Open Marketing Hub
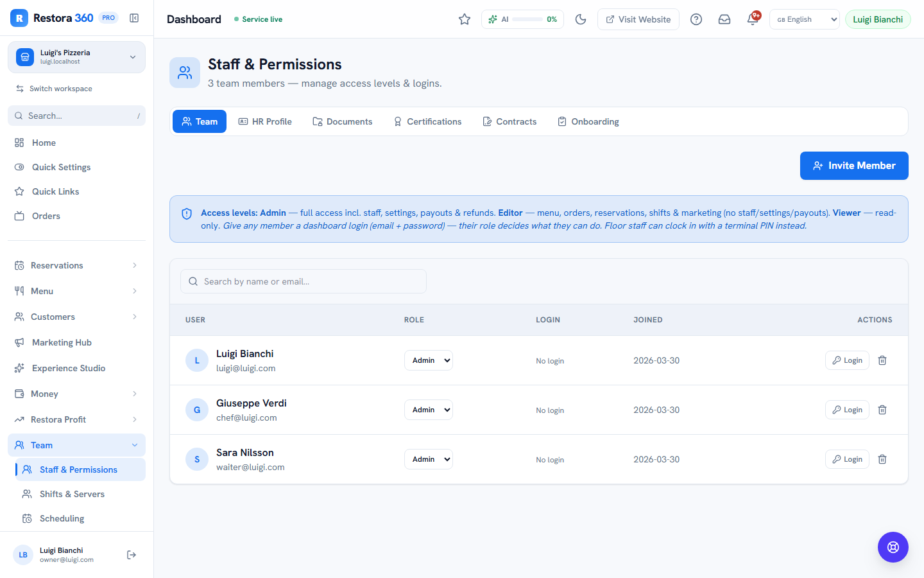 (x=76, y=342)
